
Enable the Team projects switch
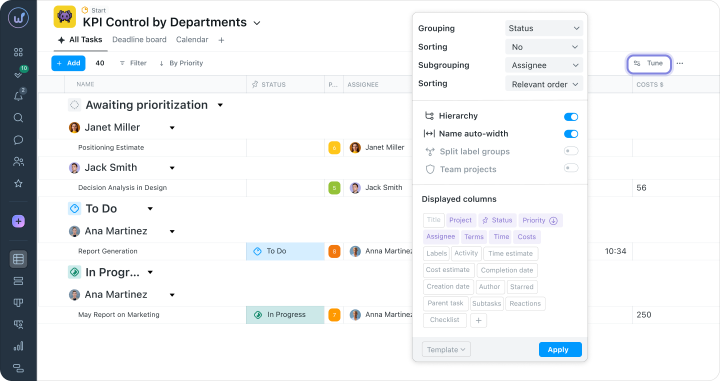tap(571, 168)
